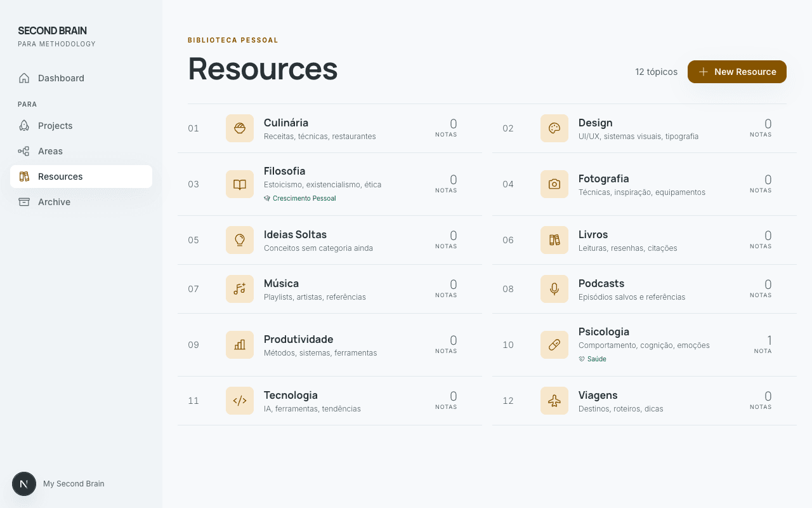Click the Livros books icon
The height and width of the screenshot is (508, 812).
click(554, 240)
